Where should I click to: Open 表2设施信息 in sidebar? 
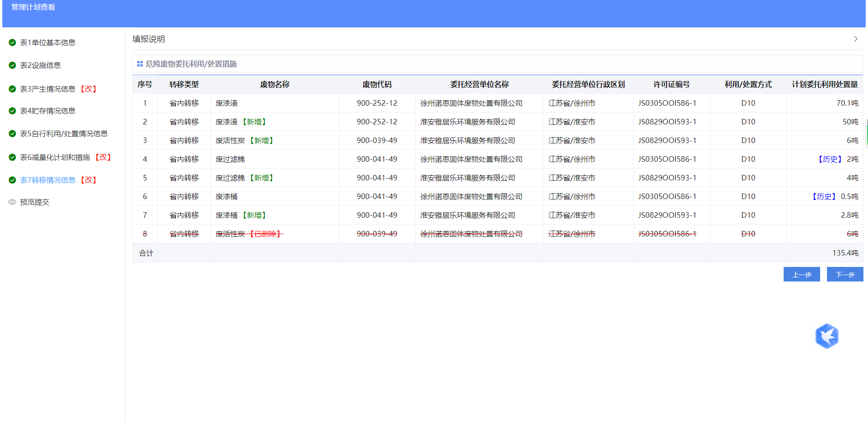pyautogui.click(x=40, y=65)
